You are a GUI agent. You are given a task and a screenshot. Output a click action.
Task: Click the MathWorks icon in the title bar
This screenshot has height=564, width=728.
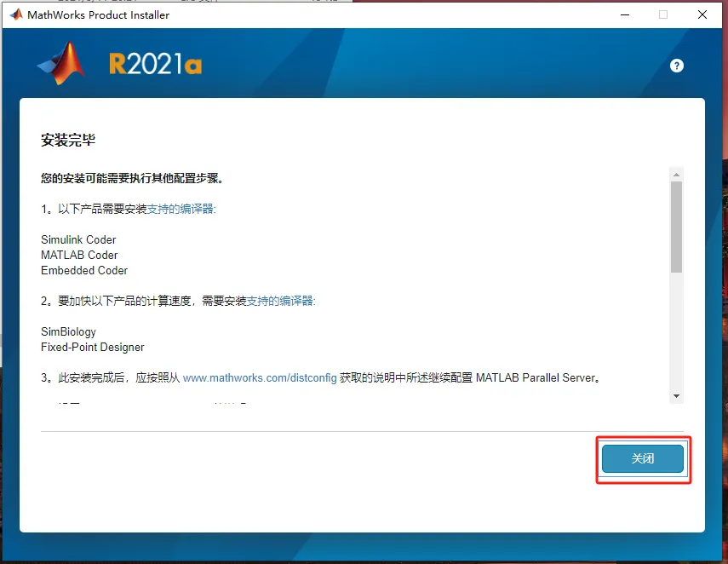tap(17, 14)
